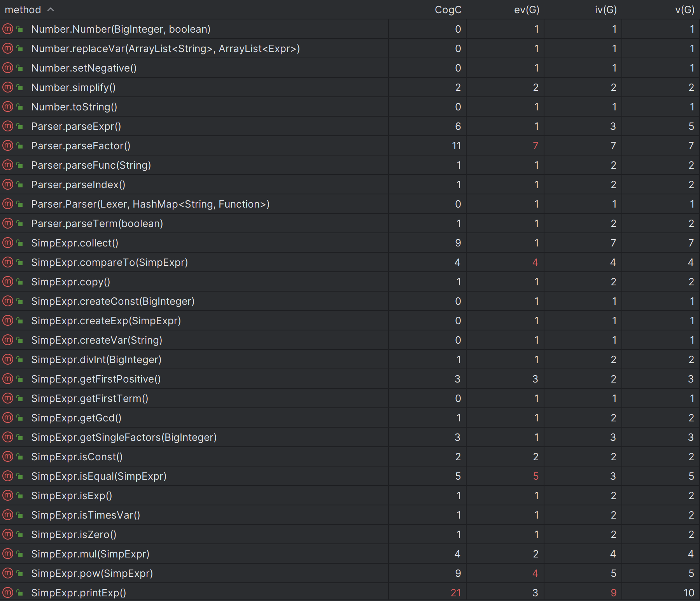Viewport: 700px width, 601px height.
Task: Click the method icon beside SimpExpr.printExp()
Action: 8,592
